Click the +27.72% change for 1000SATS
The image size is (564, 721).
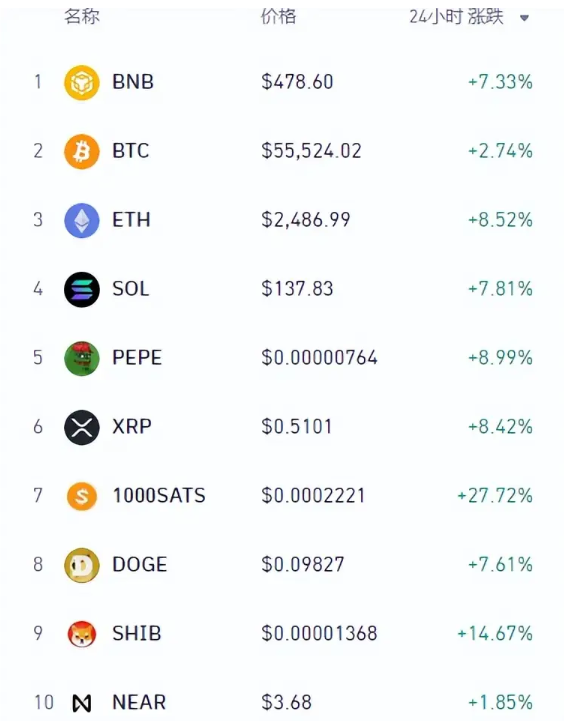click(x=495, y=496)
